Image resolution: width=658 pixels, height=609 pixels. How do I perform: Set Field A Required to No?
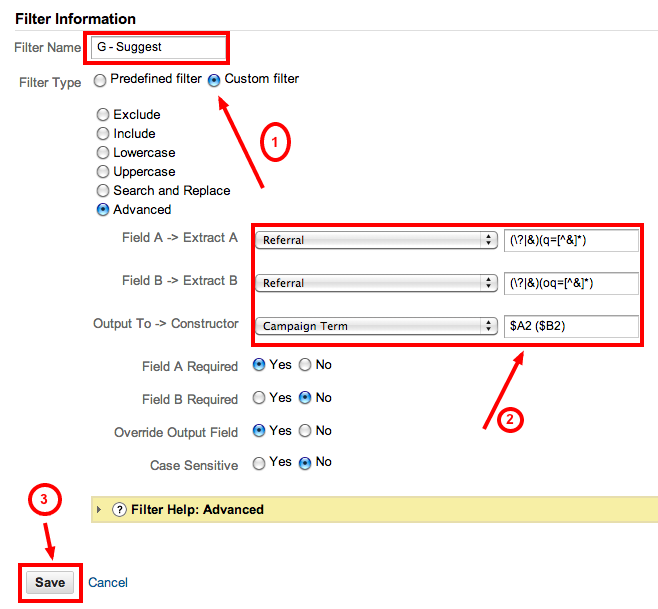pyautogui.click(x=306, y=366)
